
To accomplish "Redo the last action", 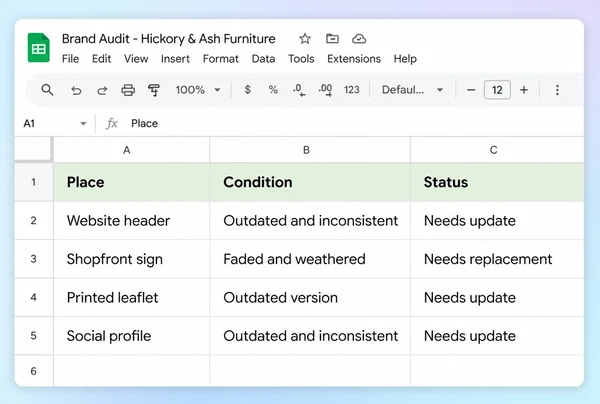I will coord(102,90).
